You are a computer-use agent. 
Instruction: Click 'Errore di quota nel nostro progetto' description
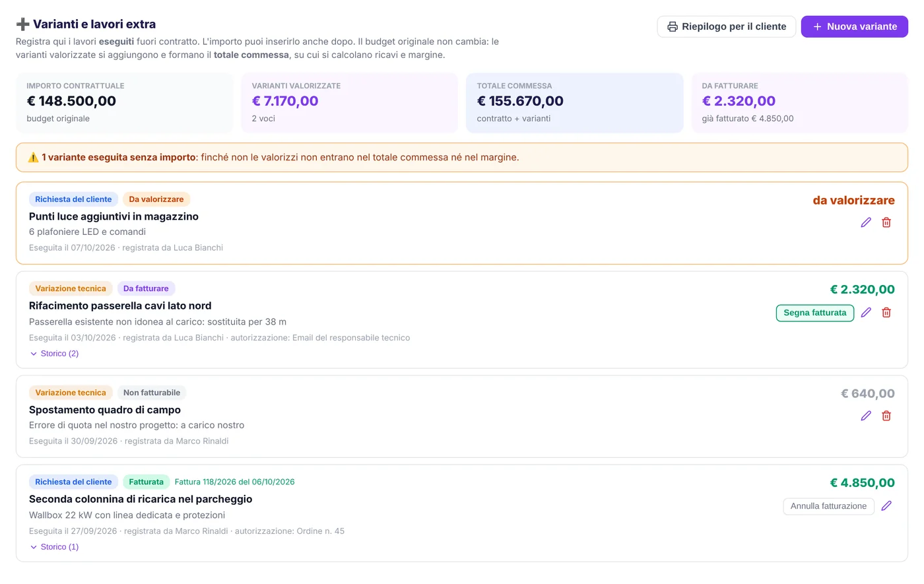[x=137, y=425]
